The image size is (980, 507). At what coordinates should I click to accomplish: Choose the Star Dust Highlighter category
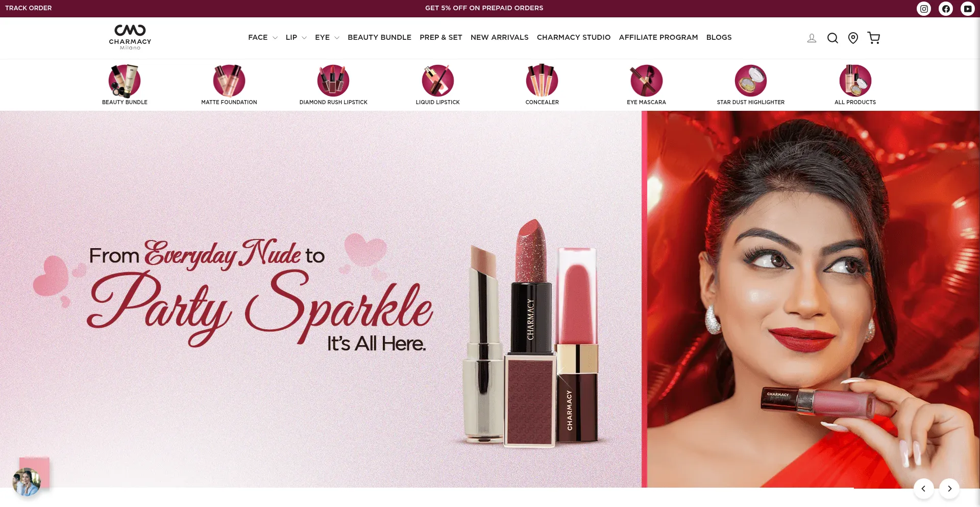pos(750,81)
